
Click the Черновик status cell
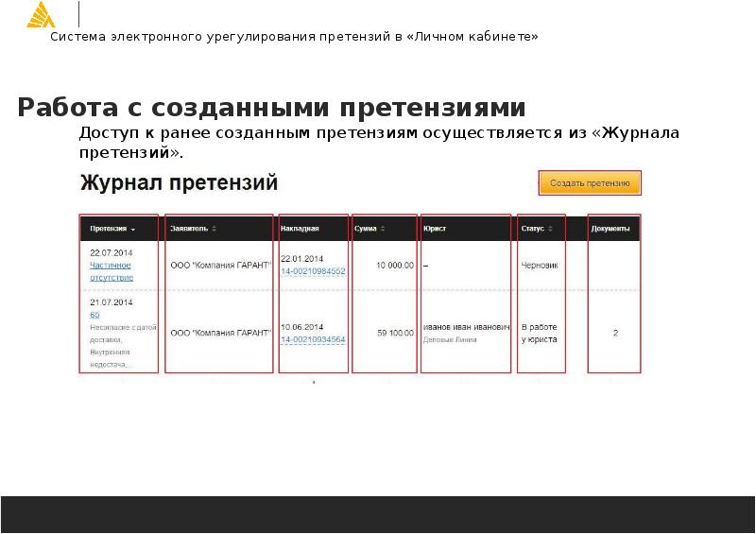(540, 266)
